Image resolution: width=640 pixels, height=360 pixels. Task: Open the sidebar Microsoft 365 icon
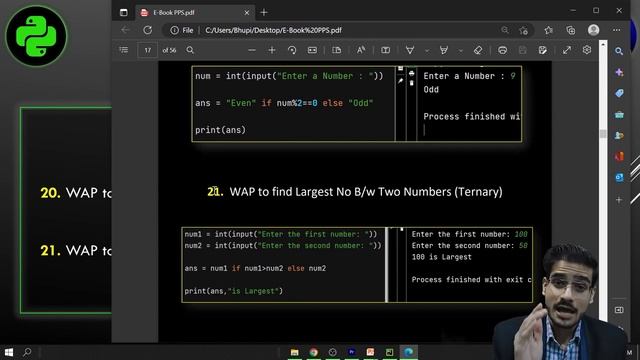(619, 156)
